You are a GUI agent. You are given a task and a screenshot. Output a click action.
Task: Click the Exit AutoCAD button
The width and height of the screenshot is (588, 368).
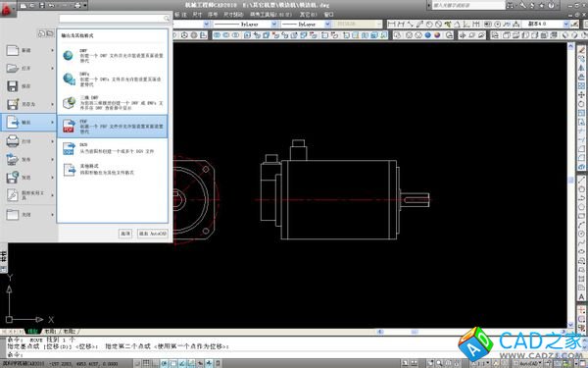153,234
